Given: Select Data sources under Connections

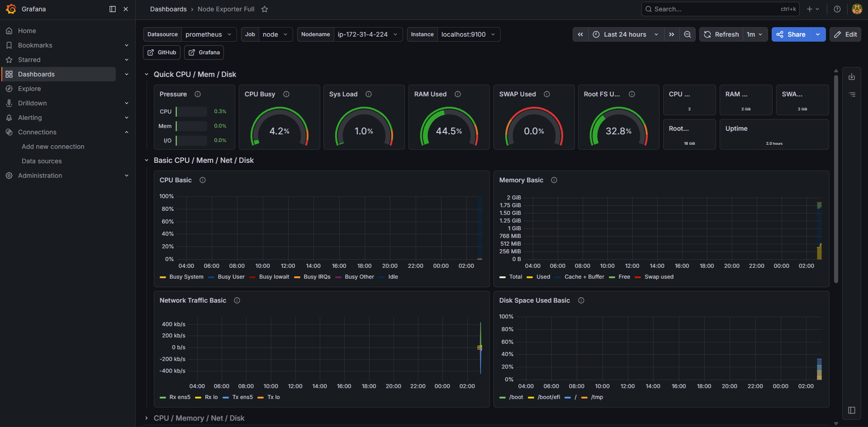Looking at the screenshot, I should 42,161.
